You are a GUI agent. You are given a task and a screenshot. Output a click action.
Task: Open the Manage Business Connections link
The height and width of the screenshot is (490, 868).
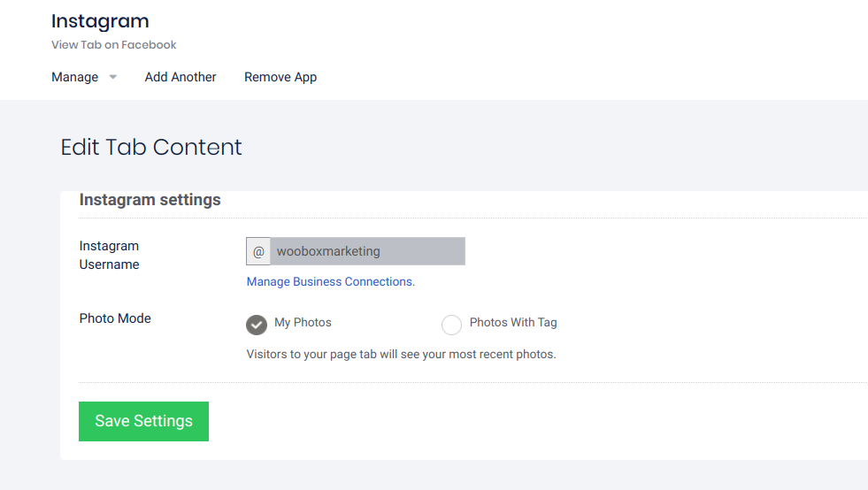coord(330,281)
